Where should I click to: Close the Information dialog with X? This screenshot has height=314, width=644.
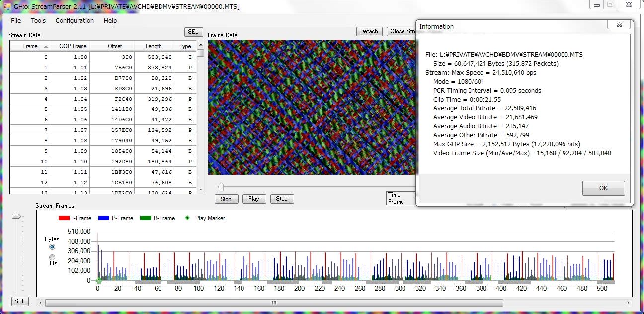pos(619,24)
